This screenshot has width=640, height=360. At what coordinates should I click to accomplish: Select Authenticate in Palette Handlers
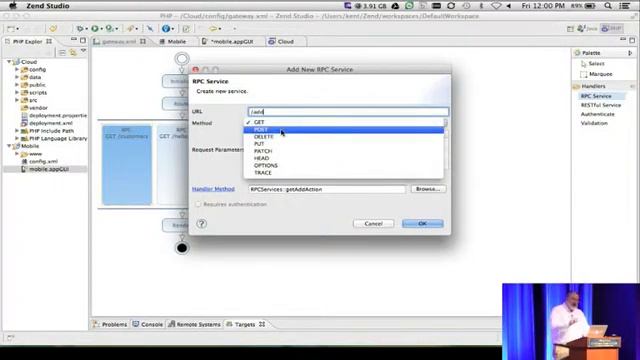coord(598,114)
